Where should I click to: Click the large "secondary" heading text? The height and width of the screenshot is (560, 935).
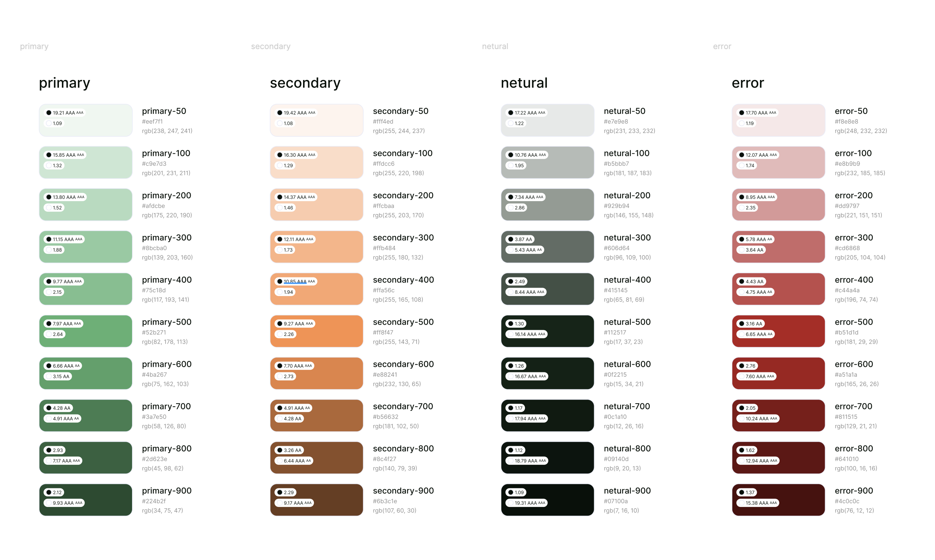(x=305, y=83)
